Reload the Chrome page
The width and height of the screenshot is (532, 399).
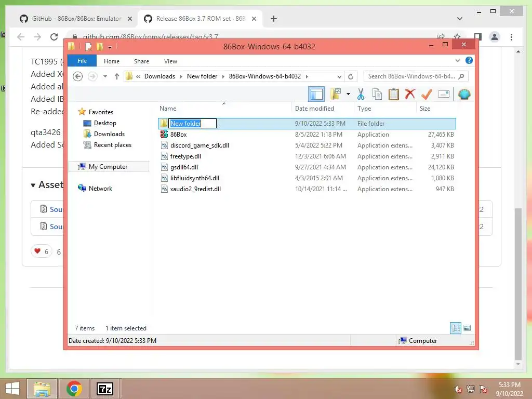(54, 37)
